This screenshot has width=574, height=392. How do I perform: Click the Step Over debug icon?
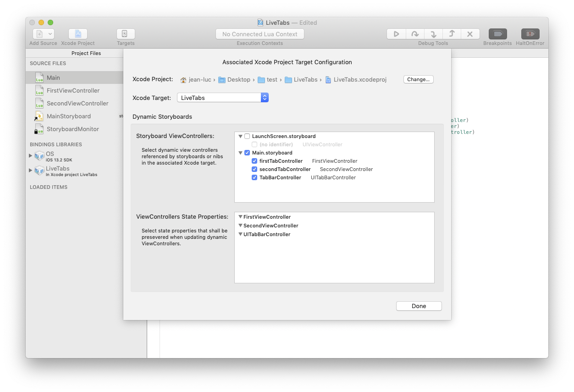pyautogui.click(x=415, y=34)
